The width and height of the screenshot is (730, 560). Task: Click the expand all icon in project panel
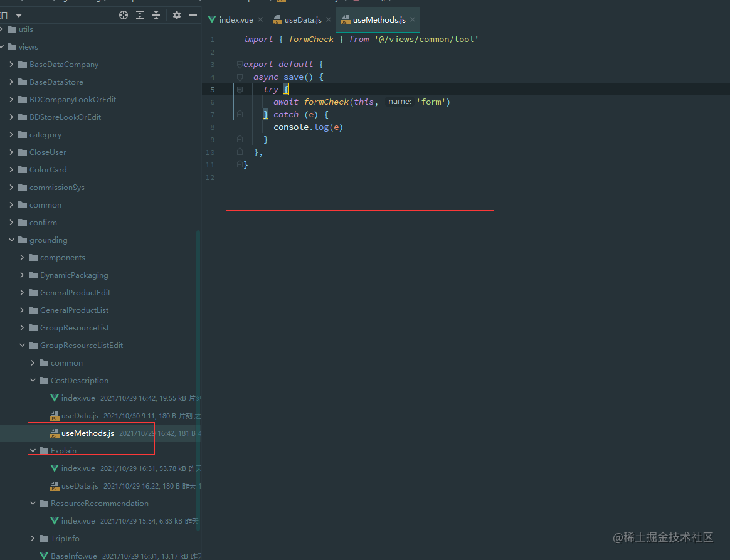pyautogui.click(x=140, y=15)
